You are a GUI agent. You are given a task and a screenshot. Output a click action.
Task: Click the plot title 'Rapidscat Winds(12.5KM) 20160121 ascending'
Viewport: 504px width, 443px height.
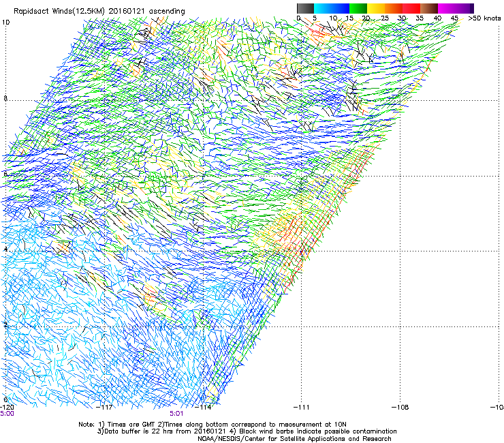coord(99,12)
